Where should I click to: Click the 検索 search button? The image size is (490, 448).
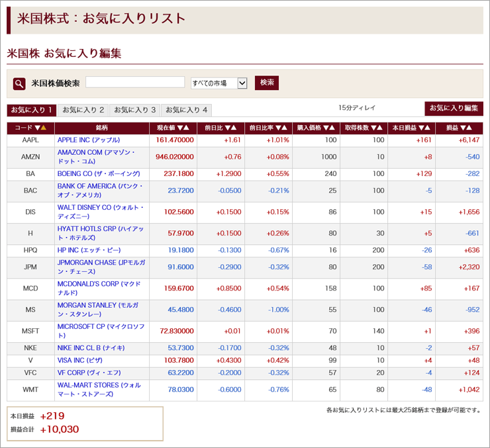(x=267, y=83)
